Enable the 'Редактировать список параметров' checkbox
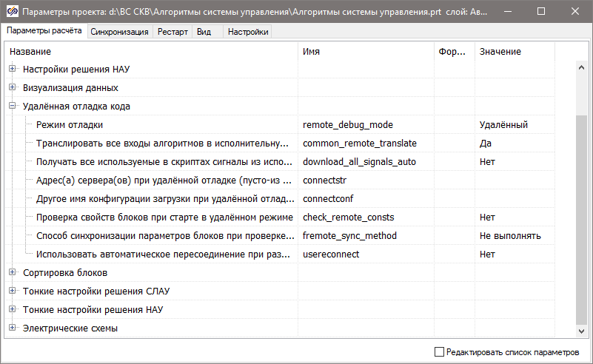593x364 pixels. tap(440, 352)
